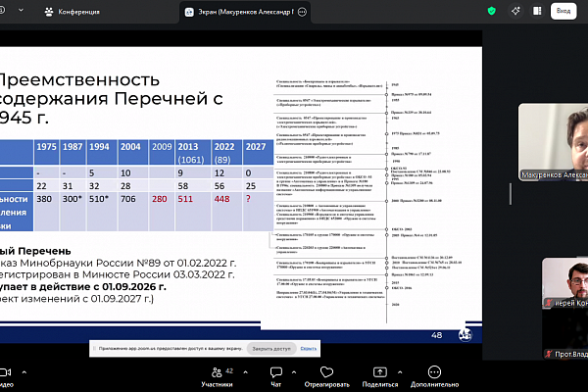The width and height of the screenshot is (588, 392).
Task: Click the red 280 table value
Action: tap(160, 199)
